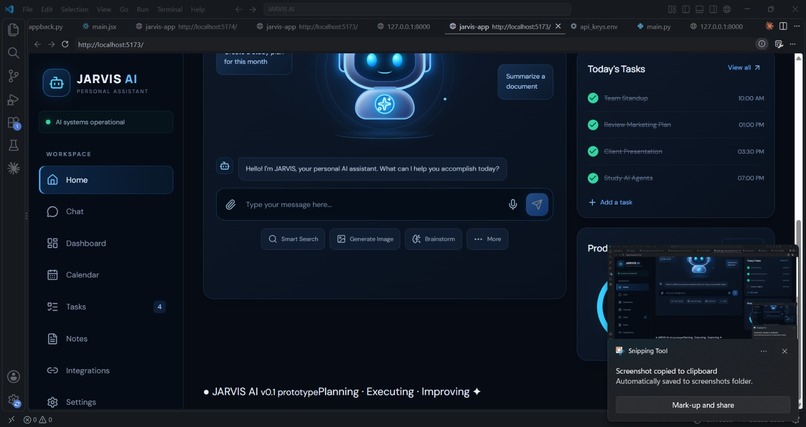Screen dimensions: 806x427
Task: Click the Brainstorm button
Action: pos(433,239)
